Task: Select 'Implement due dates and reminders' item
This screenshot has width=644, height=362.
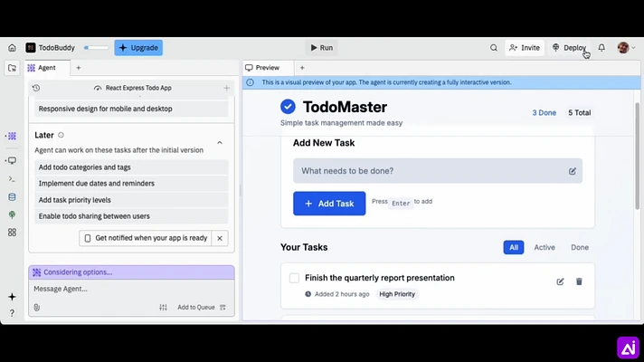Action: point(131,183)
